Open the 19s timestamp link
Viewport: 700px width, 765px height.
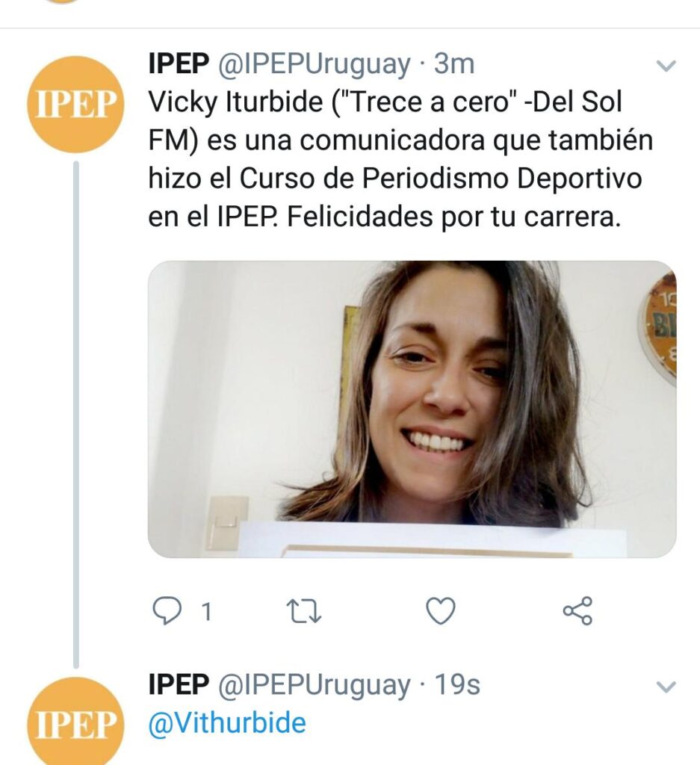(x=457, y=685)
